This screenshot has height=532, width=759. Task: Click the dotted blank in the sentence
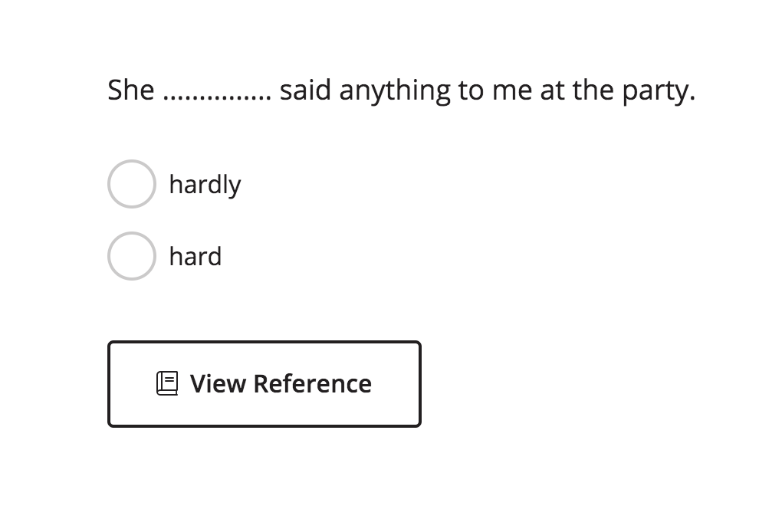pos(217,98)
